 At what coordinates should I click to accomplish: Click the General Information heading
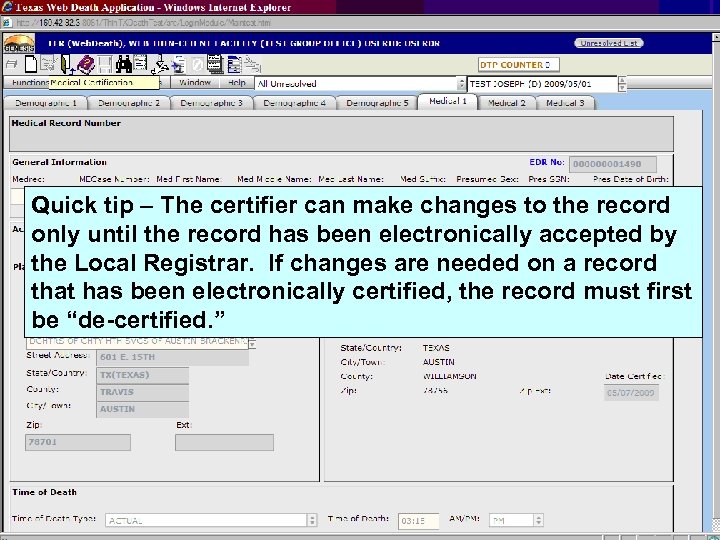pyautogui.click(x=60, y=162)
